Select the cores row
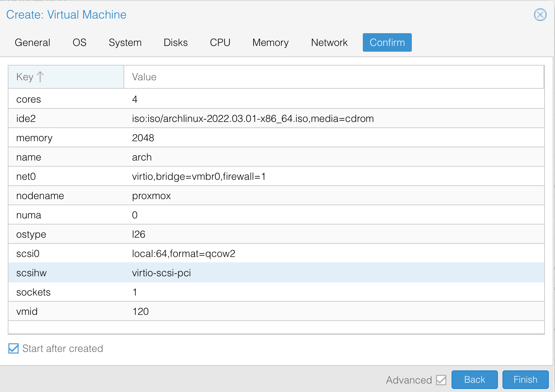The width and height of the screenshot is (555, 392). [x=276, y=99]
